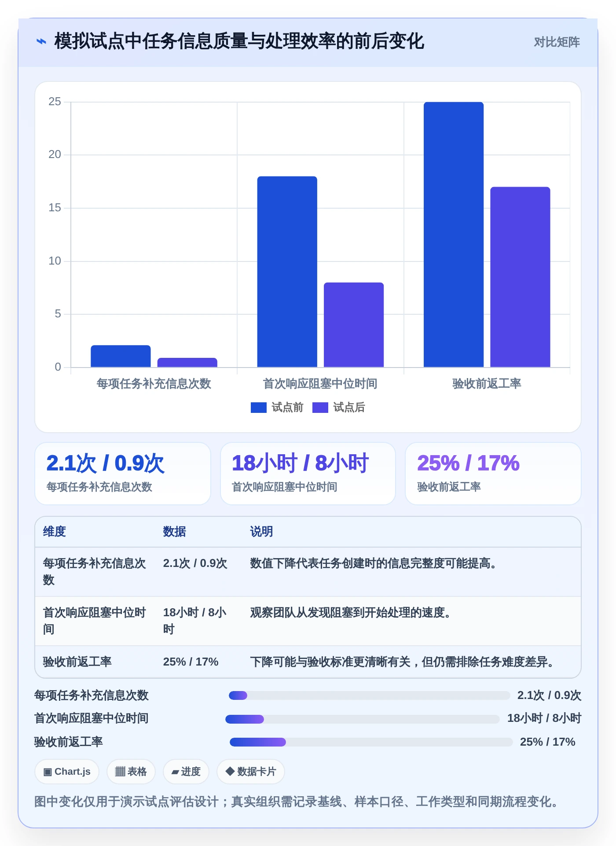Click table cell 首次响应阻塞中位时间

coord(95,621)
